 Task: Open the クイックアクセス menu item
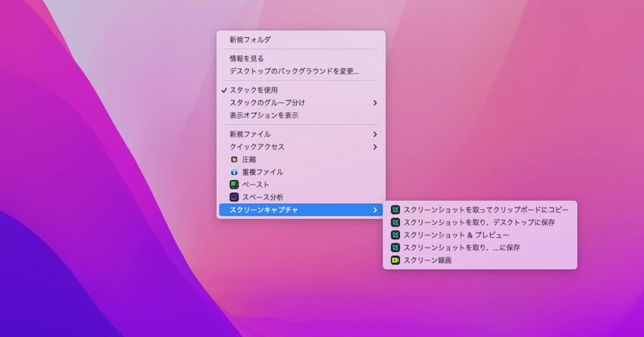[301, 147]
